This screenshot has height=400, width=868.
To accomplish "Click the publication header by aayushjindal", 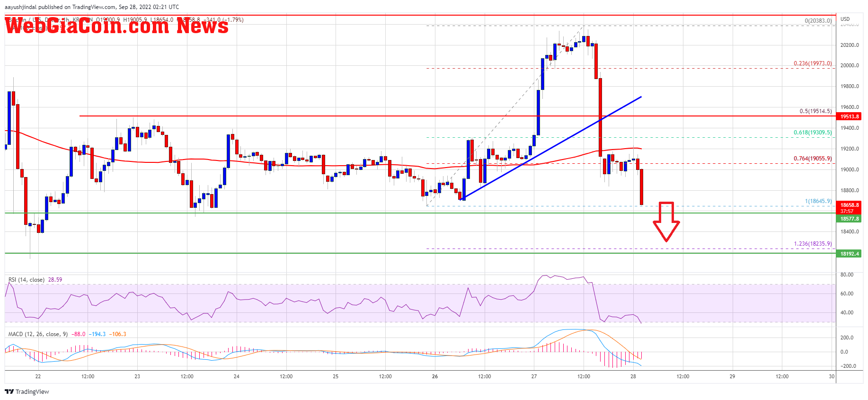I will [92, 7].
